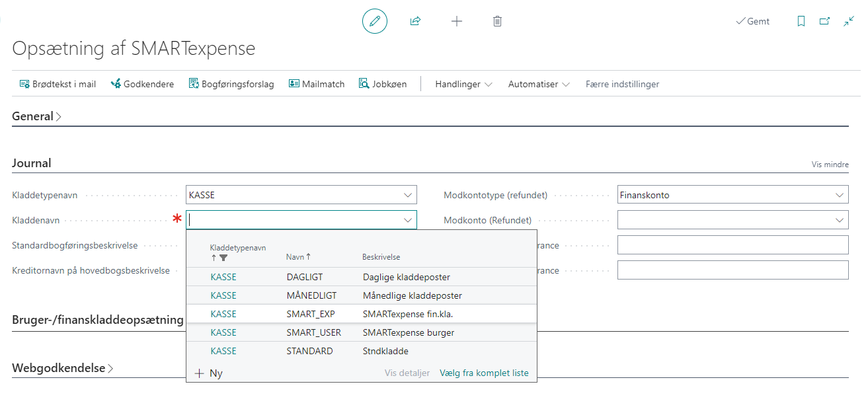Open the Automatiser menu
Image resolution: width=868 pixels, height=415 pixels.
539,84
